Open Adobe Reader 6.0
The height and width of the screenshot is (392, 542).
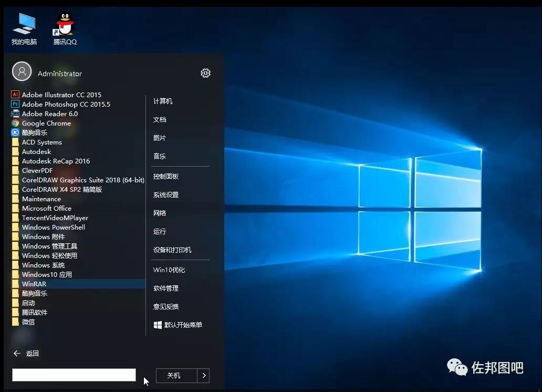point(49,114)
